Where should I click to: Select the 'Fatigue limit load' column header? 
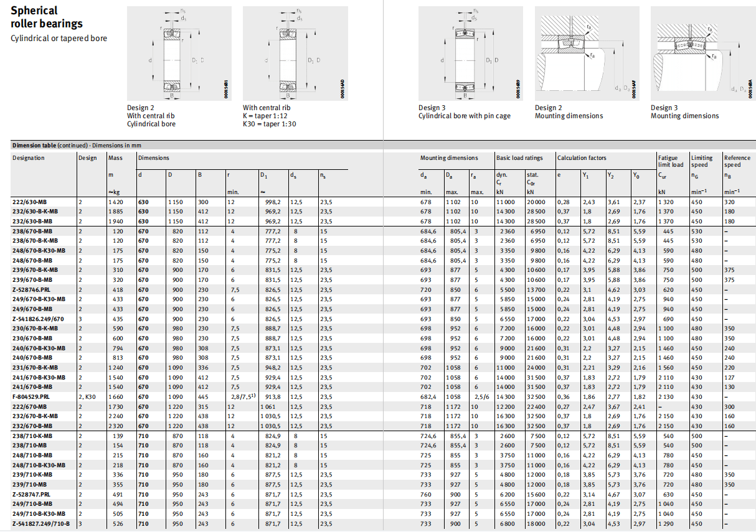point(671,161)
